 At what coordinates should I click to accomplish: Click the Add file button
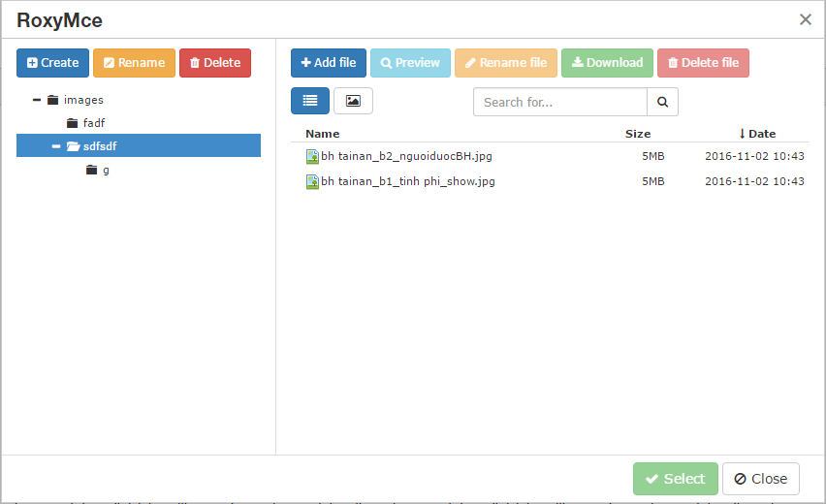tap(329, 63)
